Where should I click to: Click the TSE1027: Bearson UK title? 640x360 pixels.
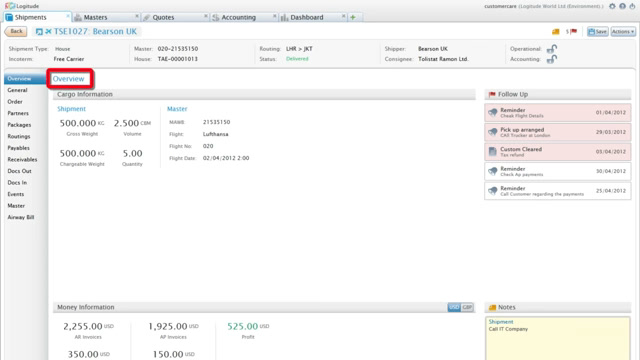pyautogui.click(x=95, y=31)
